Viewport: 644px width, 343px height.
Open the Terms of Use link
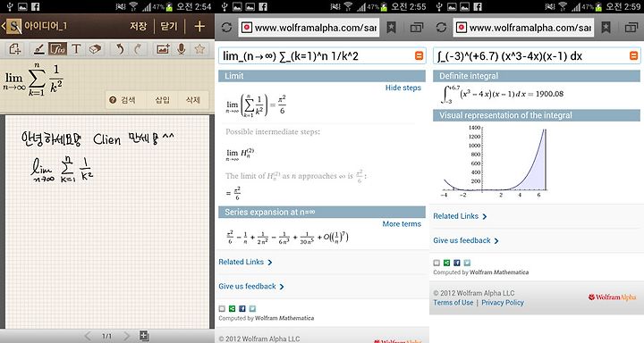[453, 303]
